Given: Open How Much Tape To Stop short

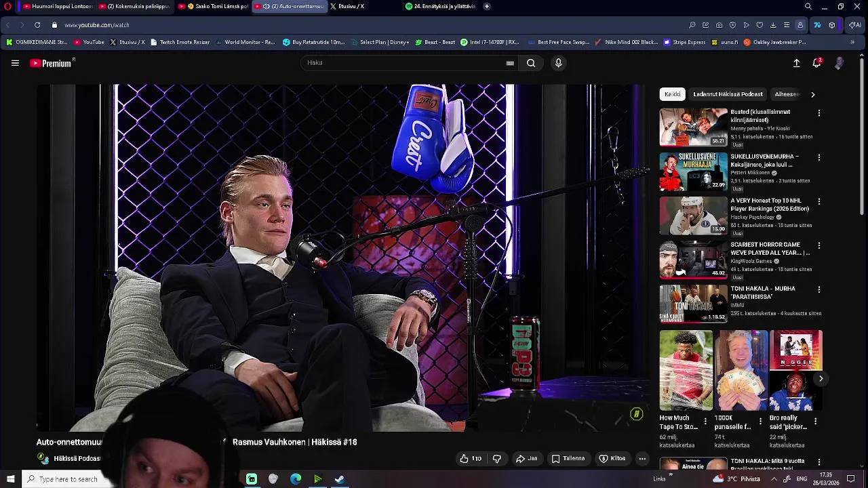Looking at the screenshot, I should [686, 370].
